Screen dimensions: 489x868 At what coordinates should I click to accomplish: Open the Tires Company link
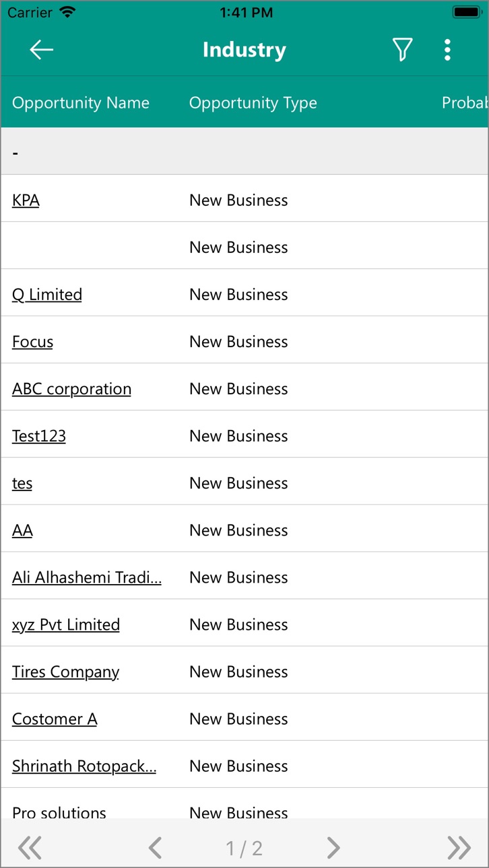coord(65,672)
